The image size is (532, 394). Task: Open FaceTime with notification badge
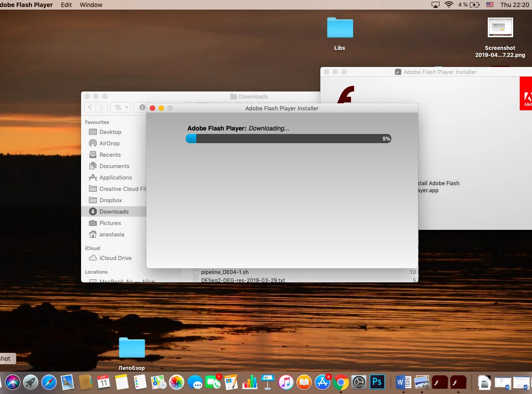pyautogui.click(x=213, y=382)
